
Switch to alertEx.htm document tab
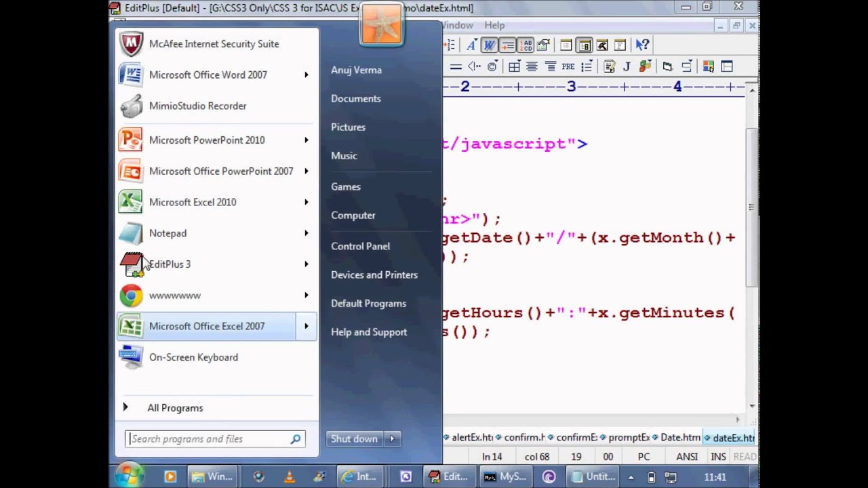coord(469,438)
